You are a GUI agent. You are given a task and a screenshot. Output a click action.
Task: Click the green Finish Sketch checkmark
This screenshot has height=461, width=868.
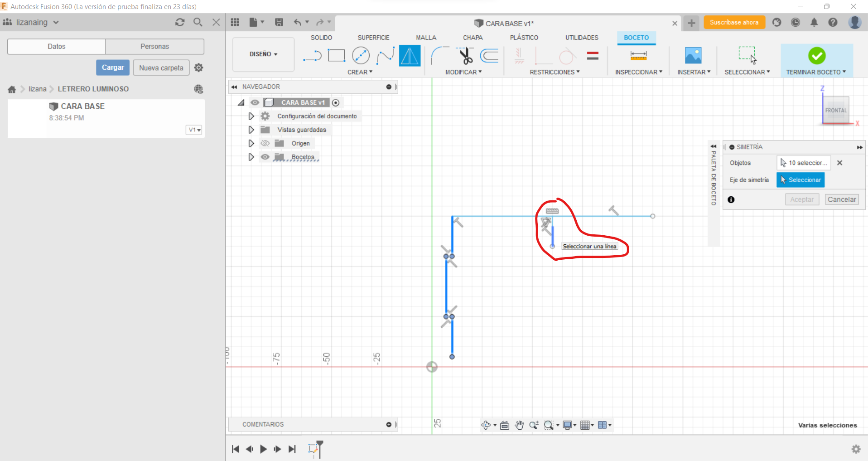(x=817, y=56)
